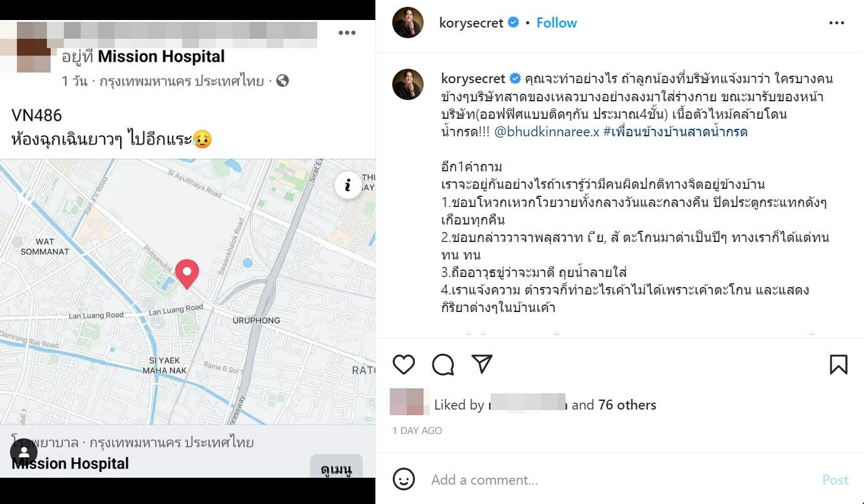Save post with bookmark icon

pos(838,364)
